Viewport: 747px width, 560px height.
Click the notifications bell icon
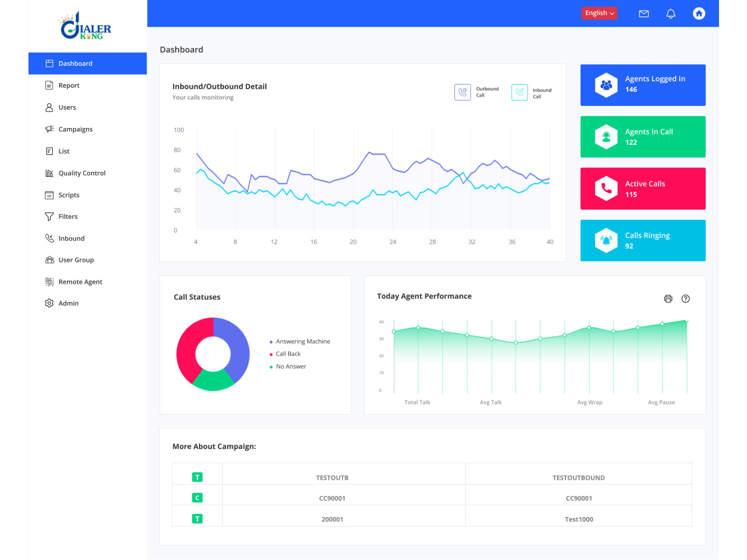[x=671, y=13]
